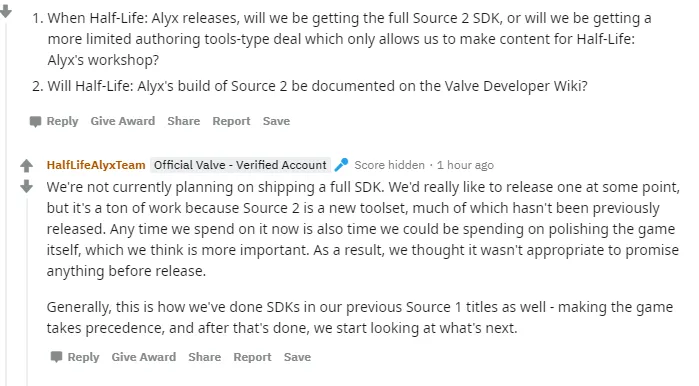Click the speech bubble icon under Valve's answer

pyautogui.click(x=56, y=357)
